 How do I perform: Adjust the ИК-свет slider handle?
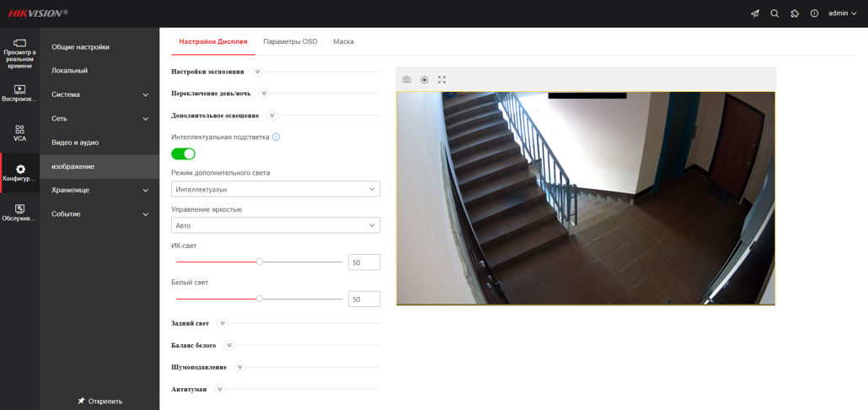260,262
